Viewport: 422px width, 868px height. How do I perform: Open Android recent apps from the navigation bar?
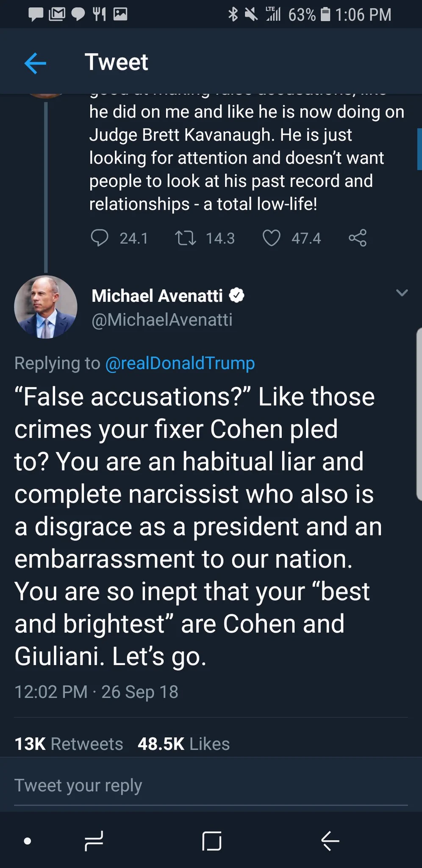coord(94,841)
